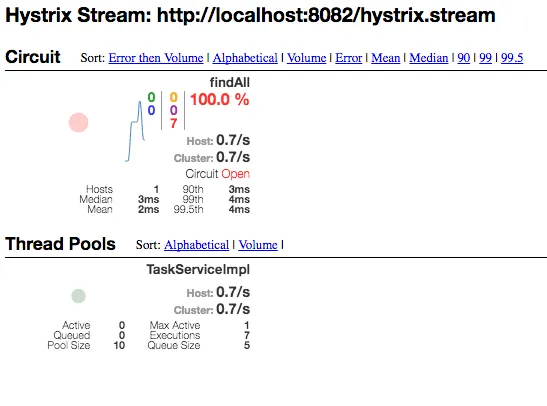Viewport: 547px width, 406px height.
Task: Sort circuits by Mean
Action: coord(385,58)
